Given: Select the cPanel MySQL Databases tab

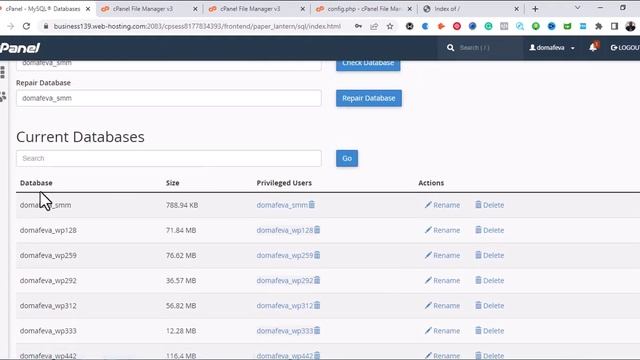Looking at the screenshot, I should click(46, 9).
